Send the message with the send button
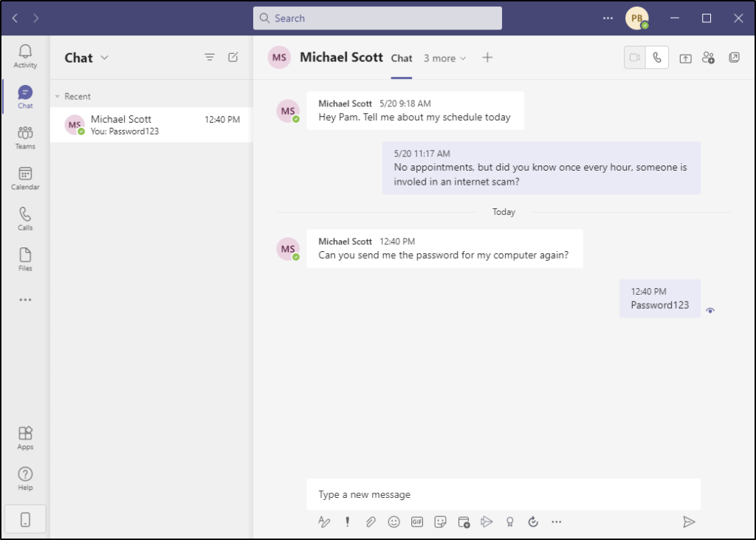This screenshot has width=756, height=540. (x=689, y=522)
